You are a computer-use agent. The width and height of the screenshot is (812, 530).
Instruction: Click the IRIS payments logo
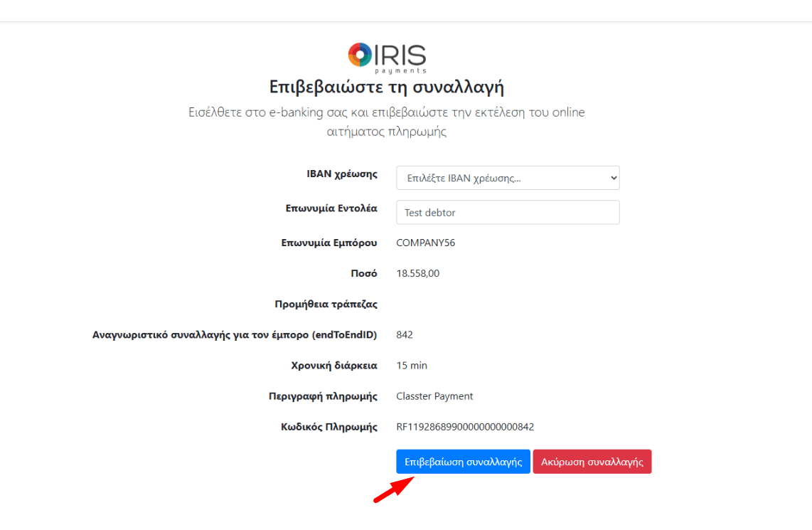pos(387,58)
